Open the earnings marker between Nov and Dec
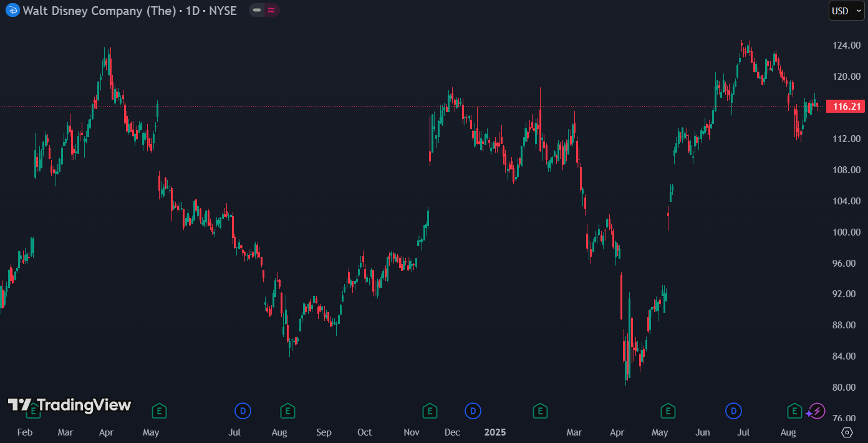 430,411
